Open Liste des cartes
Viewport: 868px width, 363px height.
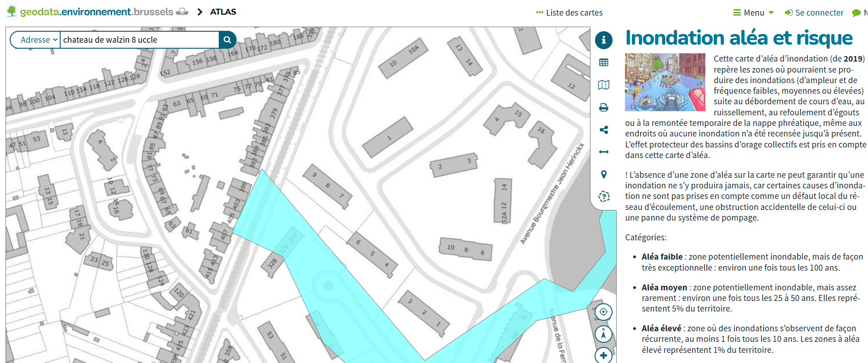pyautogui.click(x=569, y=13)
